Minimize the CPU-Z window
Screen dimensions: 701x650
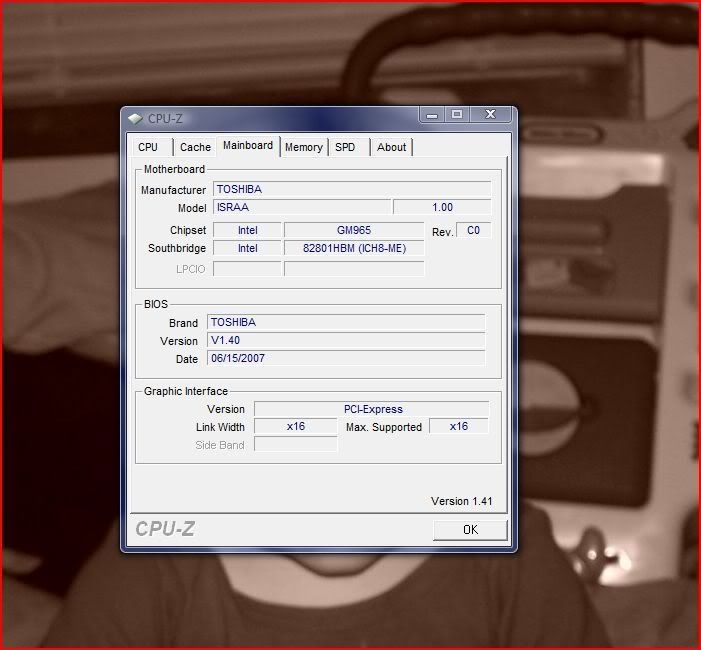point(433,115)
